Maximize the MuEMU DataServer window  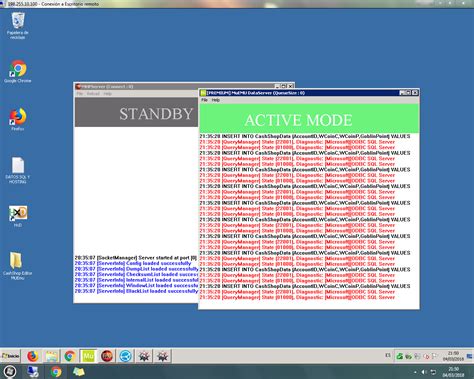(x=408, y=93)
